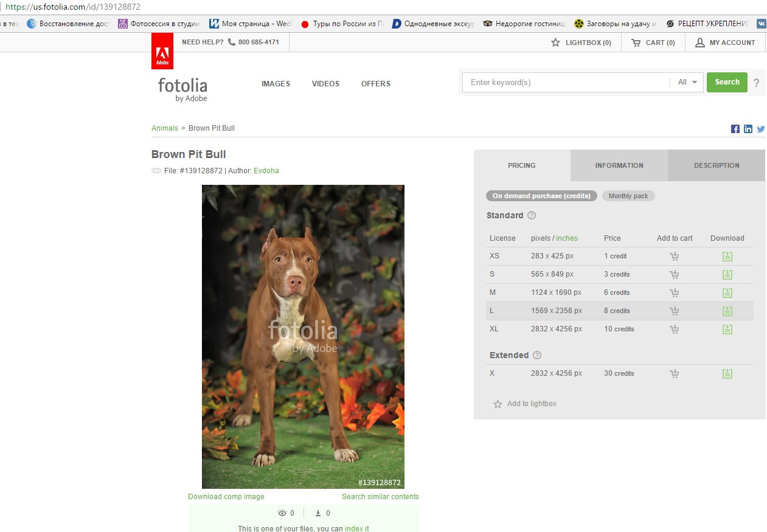
Task: Add Extended X license to cart
Action: tap(674, 374)
